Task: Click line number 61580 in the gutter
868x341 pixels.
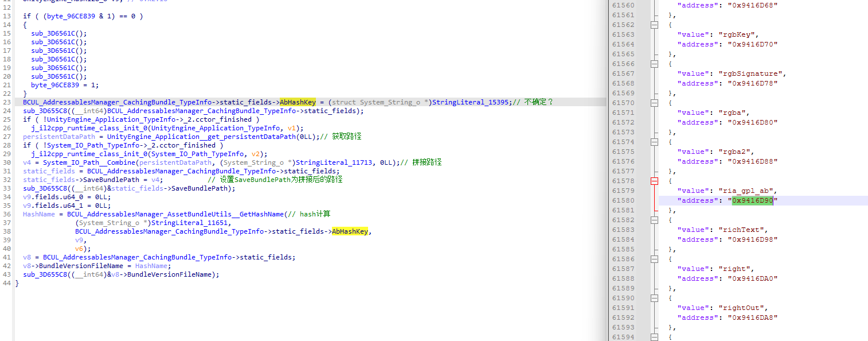Action: [x=623, y=200]
